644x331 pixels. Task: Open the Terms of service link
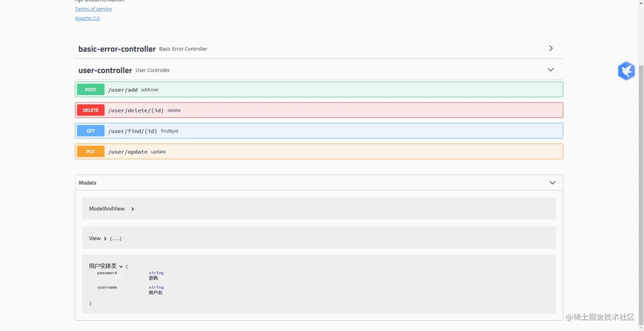[x=93, y=9]
